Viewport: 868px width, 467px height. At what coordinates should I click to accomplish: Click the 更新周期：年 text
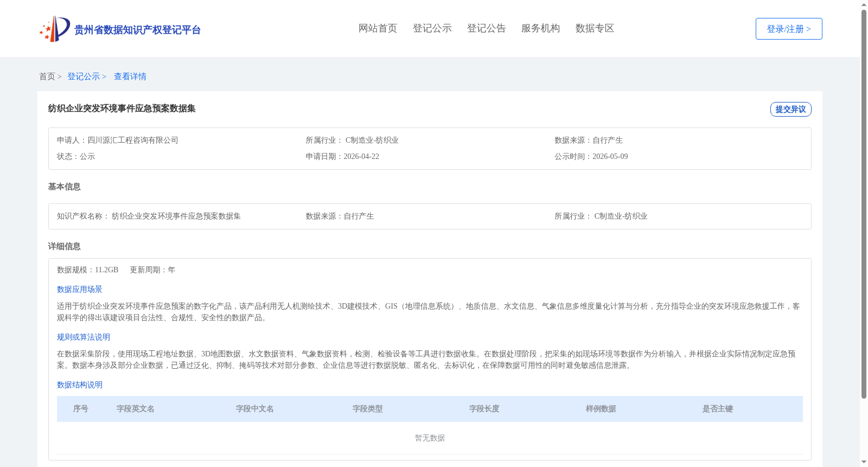click(152, 270)
